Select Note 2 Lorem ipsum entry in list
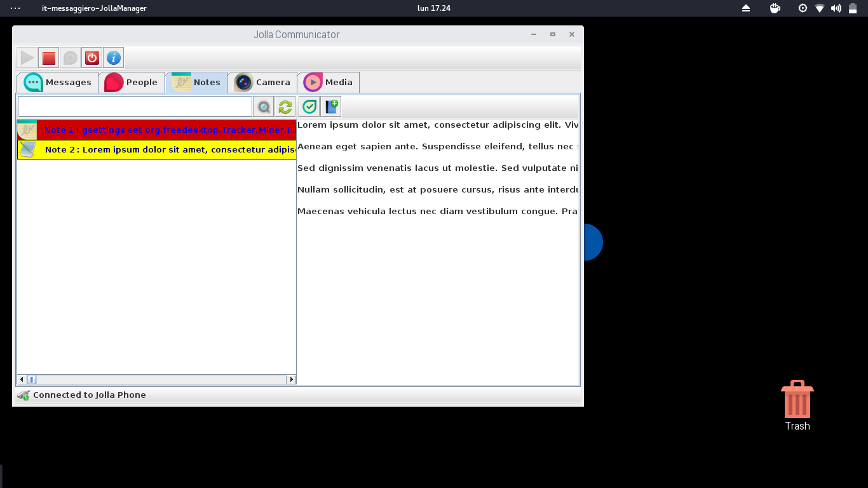The height and width of the screenshot is (488, 868). point(157,149)
